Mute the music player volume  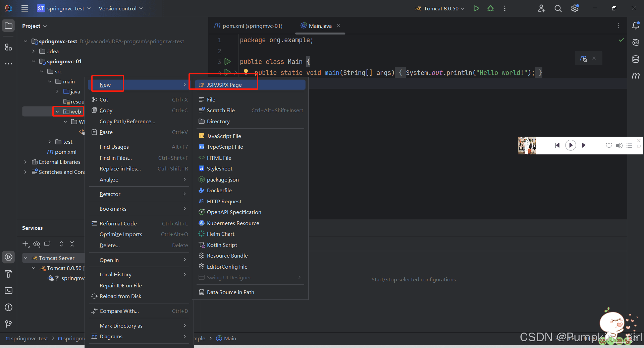(619, 145)
